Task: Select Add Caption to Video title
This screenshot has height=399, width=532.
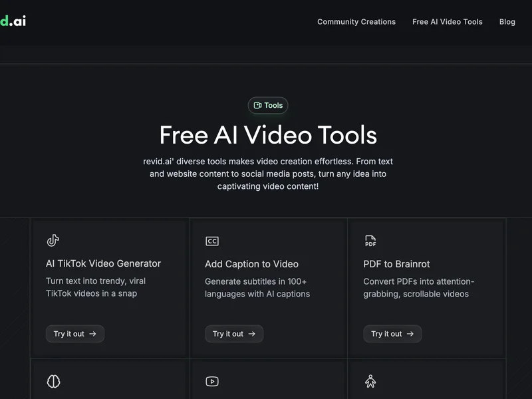Action: (x=251, y=264)
